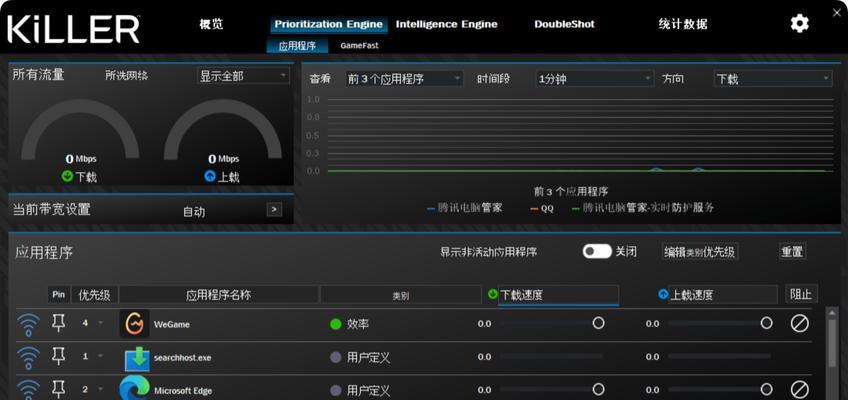
Task: Block Microsoft Edge with the block icon
Action: (799, 389)
